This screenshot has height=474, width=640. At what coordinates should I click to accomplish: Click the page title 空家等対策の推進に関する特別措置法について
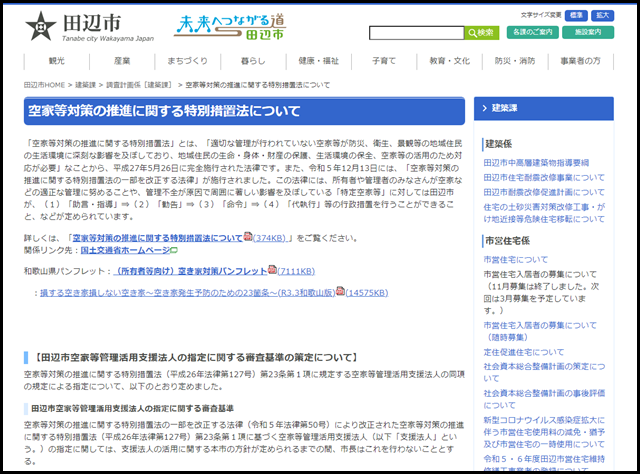coord(164,111)
